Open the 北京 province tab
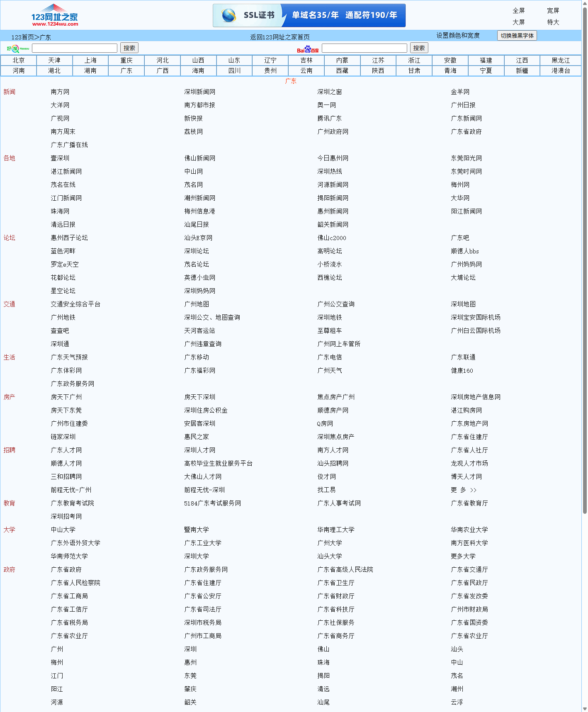The width and height of the screenshot is (588, 712). point(18,61)
